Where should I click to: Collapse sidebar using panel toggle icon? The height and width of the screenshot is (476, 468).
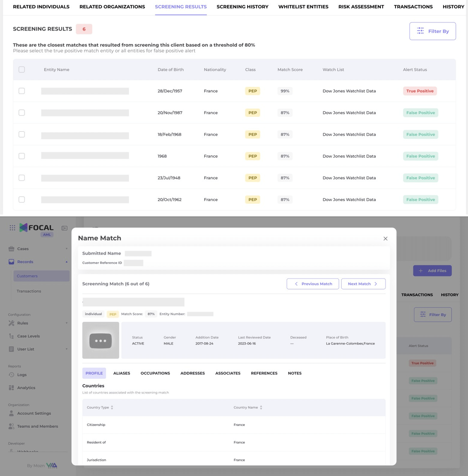coord(64,228)
